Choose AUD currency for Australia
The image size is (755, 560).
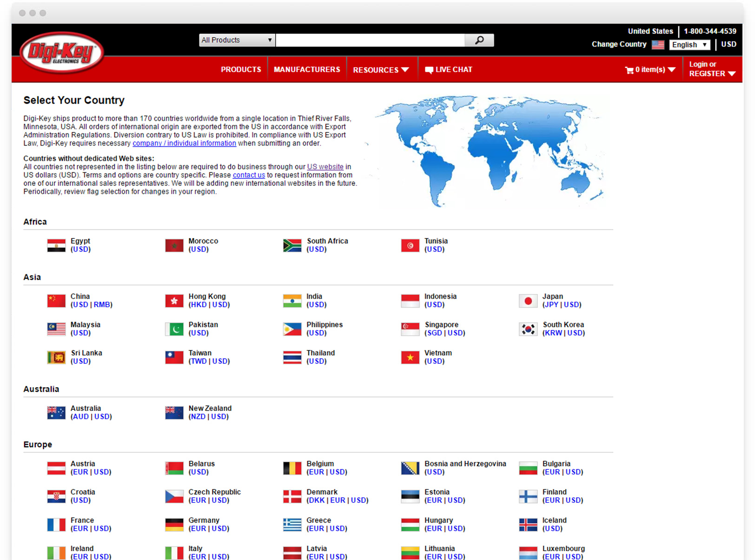(x=80, y=417)
